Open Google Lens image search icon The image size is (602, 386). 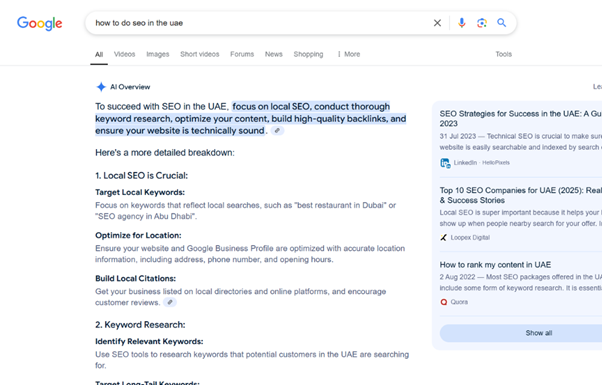pyautogui.click(x=482, y=23)
